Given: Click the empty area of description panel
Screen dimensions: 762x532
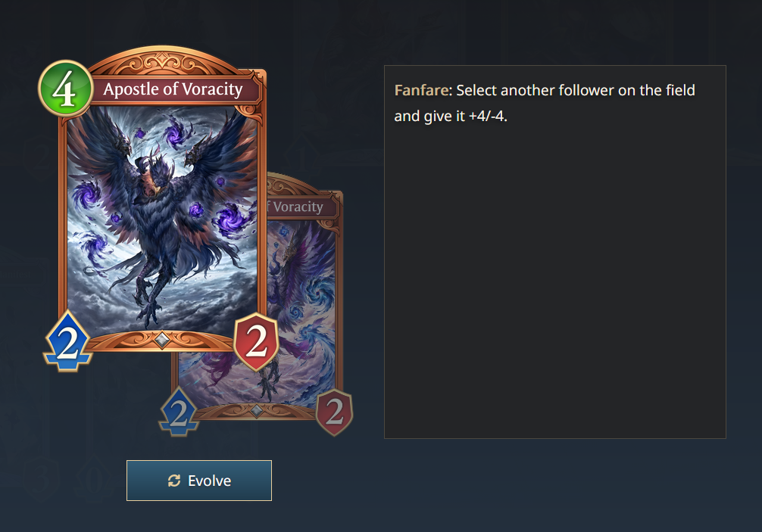Looking at the screenshot, I should point(555,282).
